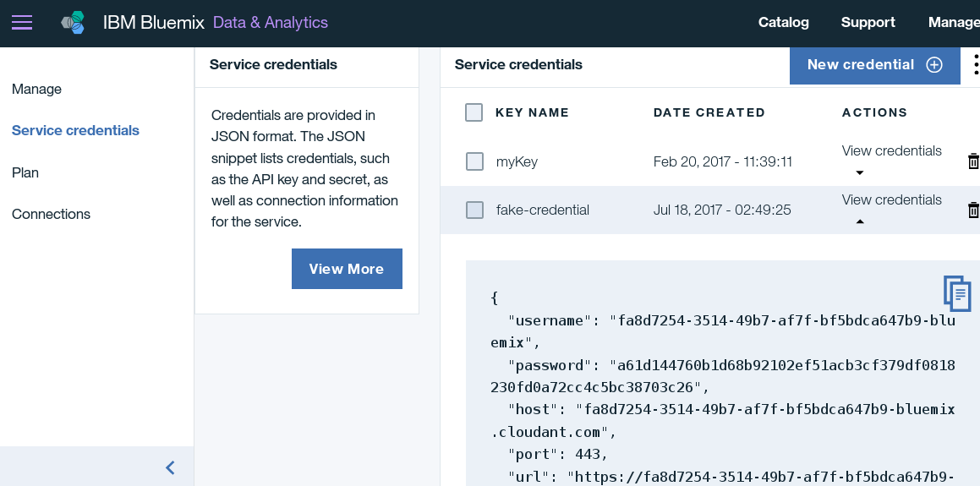This screenshot has height=486, width=980.
Task: Open the Manage menu in top bar
Action: 954,23
